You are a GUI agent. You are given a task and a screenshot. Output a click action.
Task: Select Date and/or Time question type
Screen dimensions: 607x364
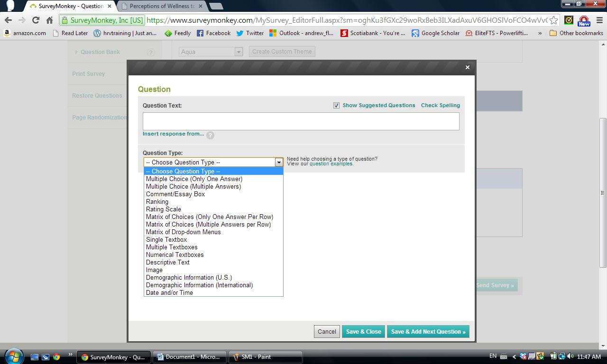point(169,292)
